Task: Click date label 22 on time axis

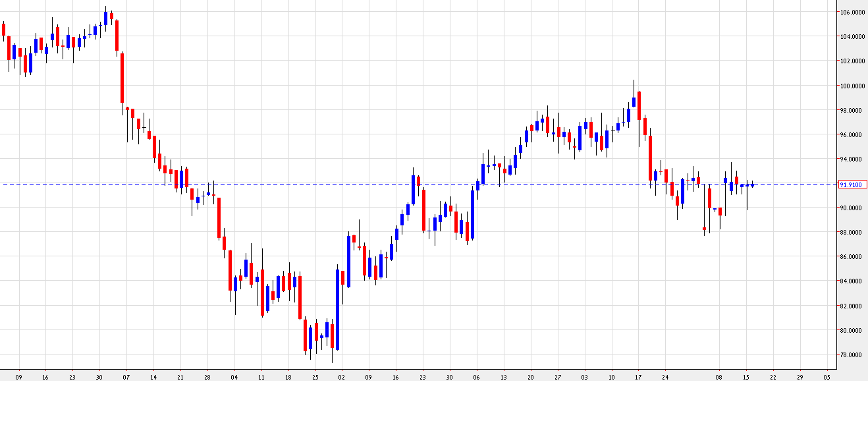Action: tap(773, 378)
